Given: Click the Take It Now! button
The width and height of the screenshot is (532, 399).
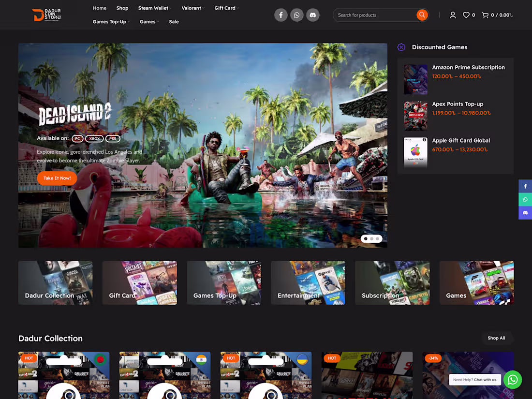Looking at the screenshot, I should (x=57, y=178).
